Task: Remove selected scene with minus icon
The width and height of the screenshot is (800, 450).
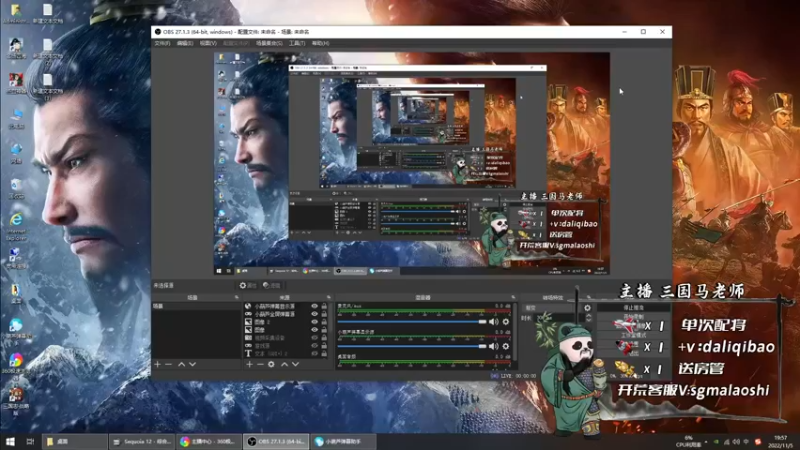Action: coord(168,364)
